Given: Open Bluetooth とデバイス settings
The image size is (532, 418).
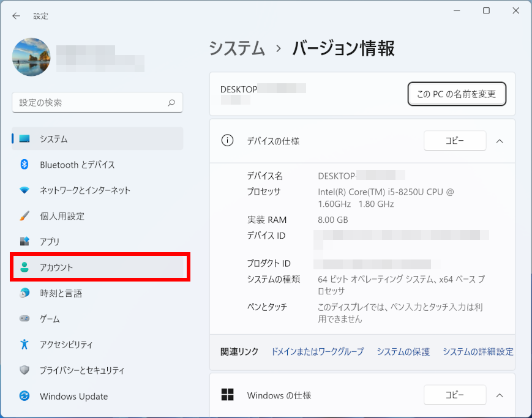Looking at the screenshot, I should (x=97, y=165).
